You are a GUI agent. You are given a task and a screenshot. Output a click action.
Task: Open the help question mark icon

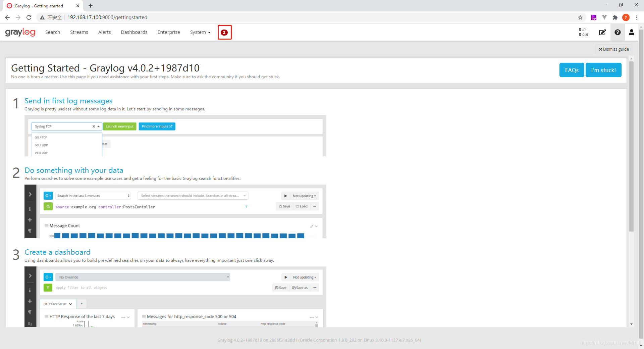618,32
